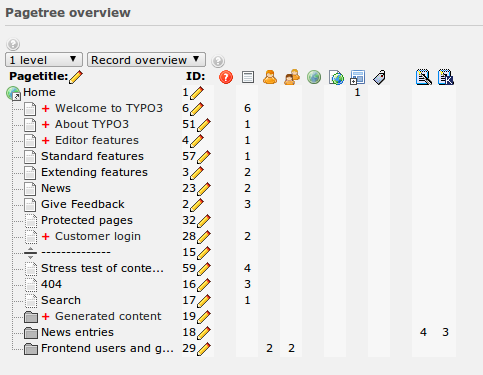Image resolution: width=483 pixels, height=375 pixels.
Task: Click the orange user group column icon
Action: [x=292, y=77]
